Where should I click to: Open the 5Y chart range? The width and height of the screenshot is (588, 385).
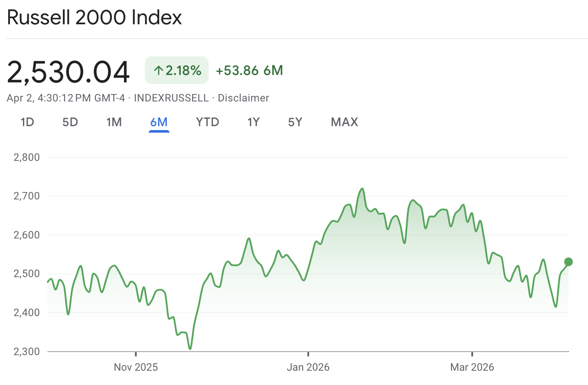point(295,122)
